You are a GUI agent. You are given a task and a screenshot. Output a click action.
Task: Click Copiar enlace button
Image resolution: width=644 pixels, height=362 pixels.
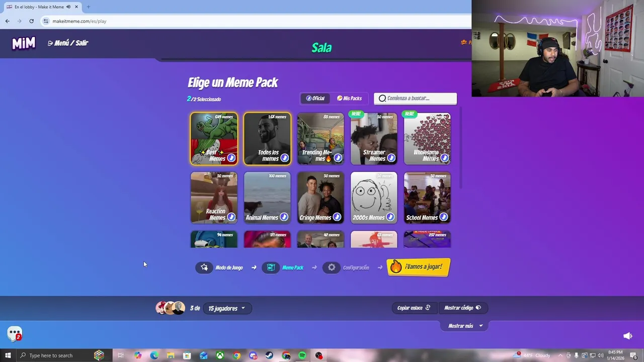[x=414, y=308]
